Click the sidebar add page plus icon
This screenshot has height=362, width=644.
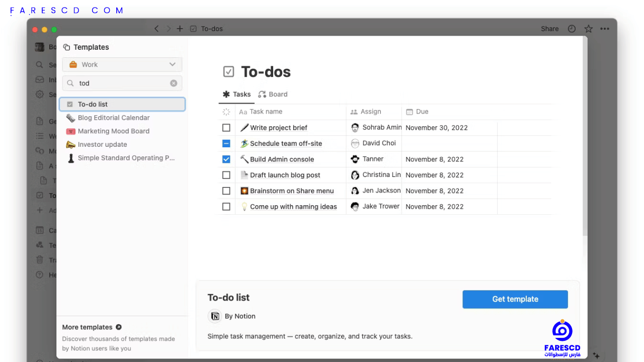[39, 211]
